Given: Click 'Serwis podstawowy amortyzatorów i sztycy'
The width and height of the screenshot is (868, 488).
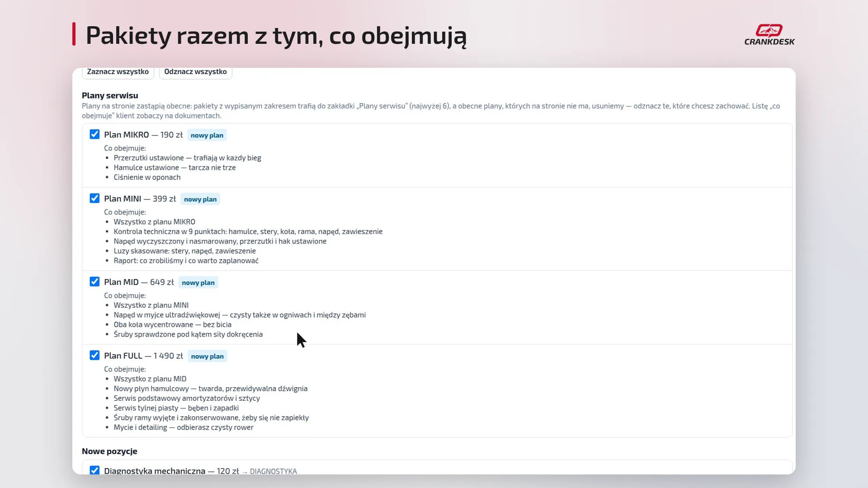Looking at the screenshot, I should 187,398.
